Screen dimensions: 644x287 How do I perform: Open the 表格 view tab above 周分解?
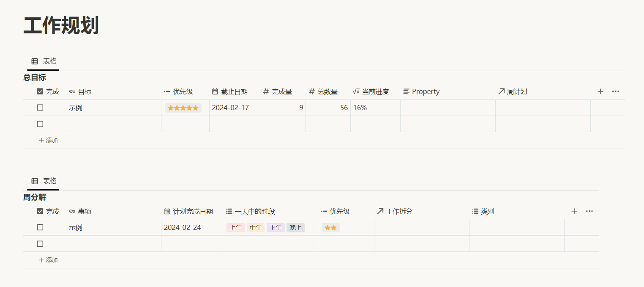44,181
